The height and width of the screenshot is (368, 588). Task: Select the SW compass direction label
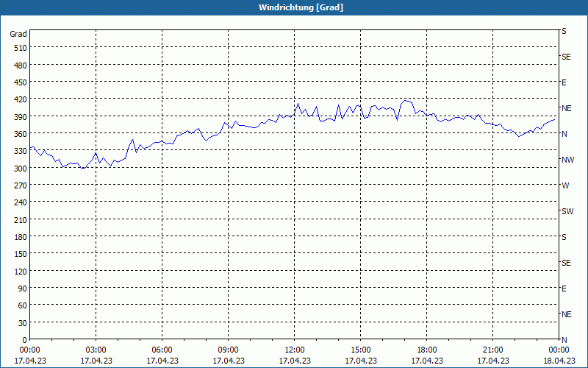point(567,211)
